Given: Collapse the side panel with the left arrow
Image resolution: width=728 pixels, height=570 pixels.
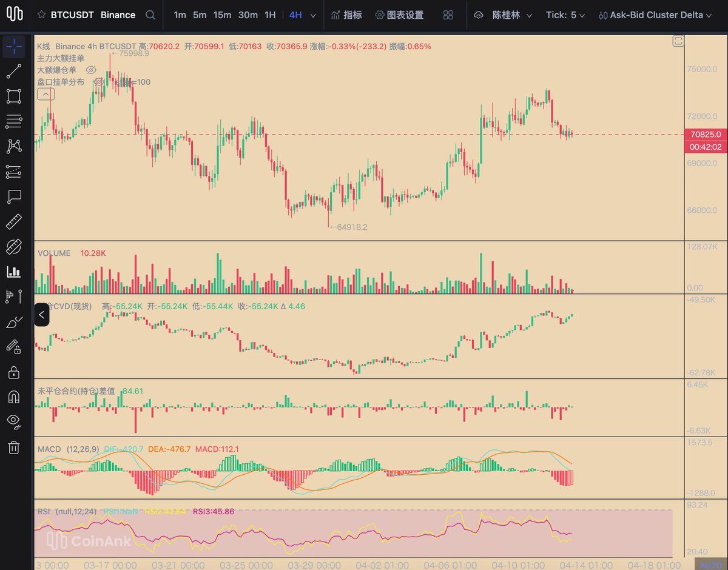Looking at the screenshot, I should 41,314.
